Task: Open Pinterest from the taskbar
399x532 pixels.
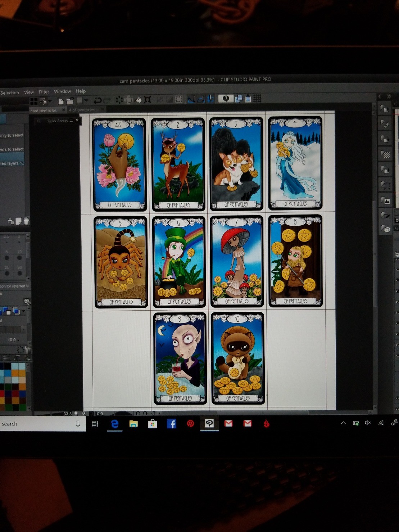Action: 190,424
